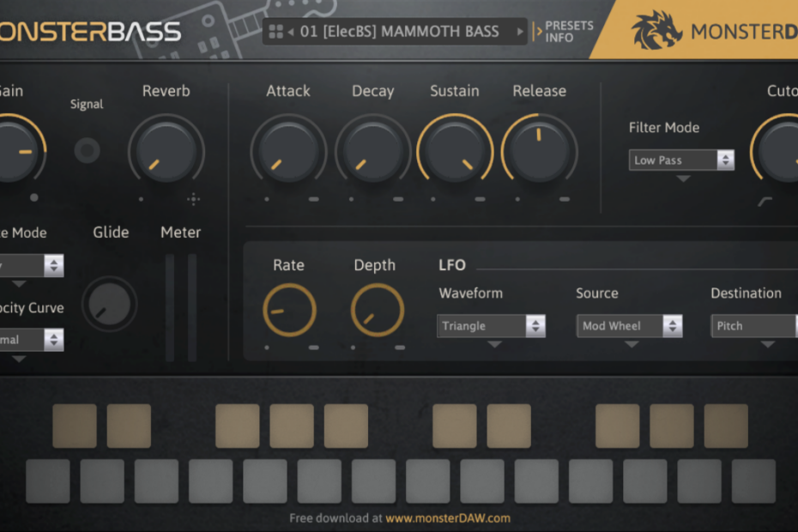Screen dimensions: 798x532
Task: Click the small dot below the Release knob
Action: [x=517, y=199]
